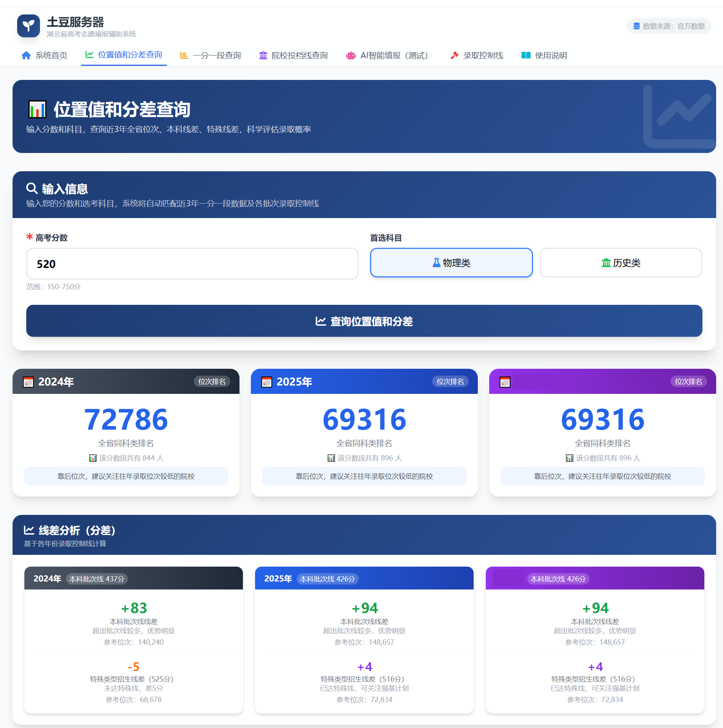Click the museum icon in 历史类 button

coord(606,263)
